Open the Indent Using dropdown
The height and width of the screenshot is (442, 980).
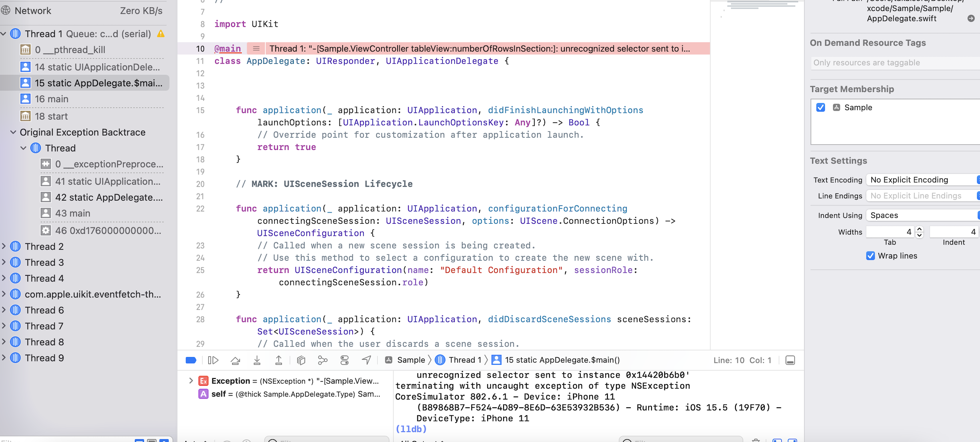coord(923,215)
